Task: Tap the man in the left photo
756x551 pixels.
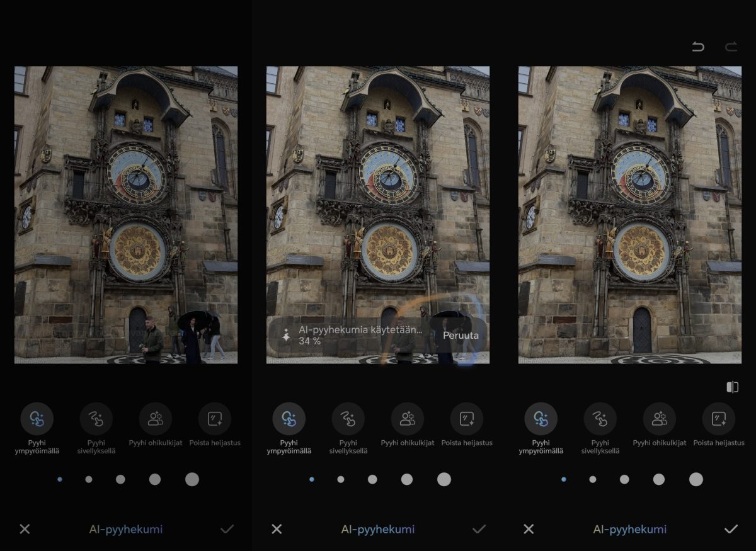Action: coord(152,340)
